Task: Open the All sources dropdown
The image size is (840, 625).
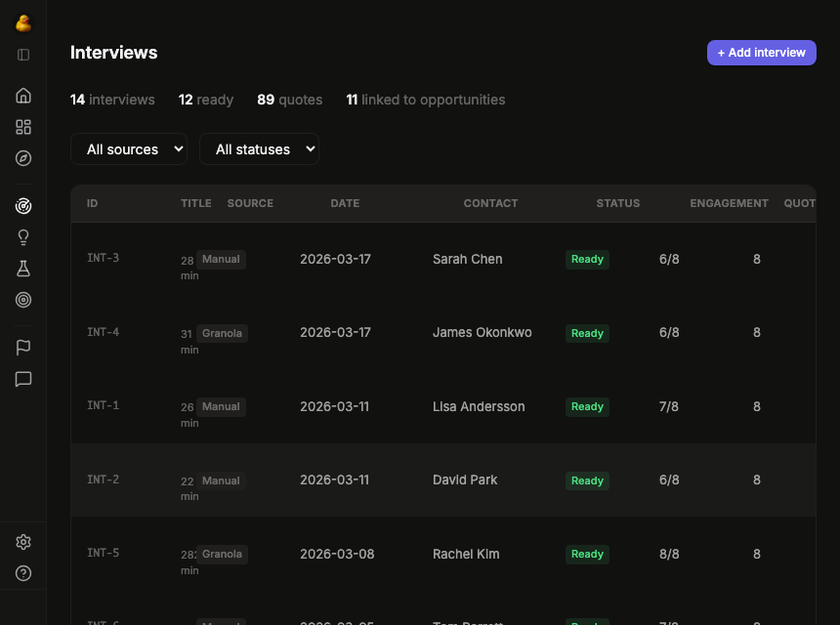Action: 128,148
